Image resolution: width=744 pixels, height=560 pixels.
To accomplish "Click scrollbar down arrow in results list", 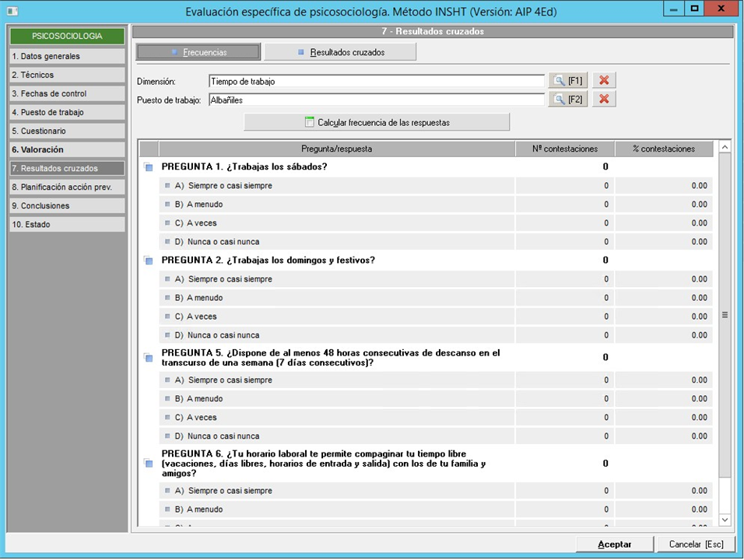I will click(725, 520).
